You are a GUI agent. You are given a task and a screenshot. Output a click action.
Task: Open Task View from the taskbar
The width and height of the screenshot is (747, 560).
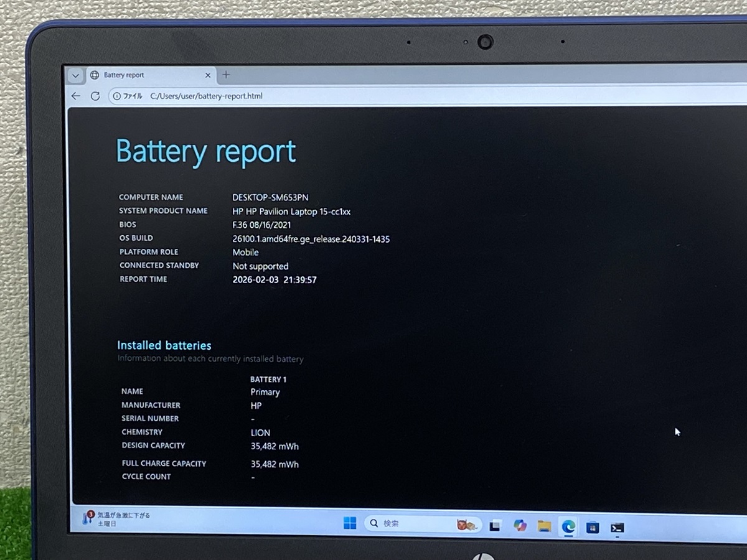pyautogui.click(x=496, y=526)
